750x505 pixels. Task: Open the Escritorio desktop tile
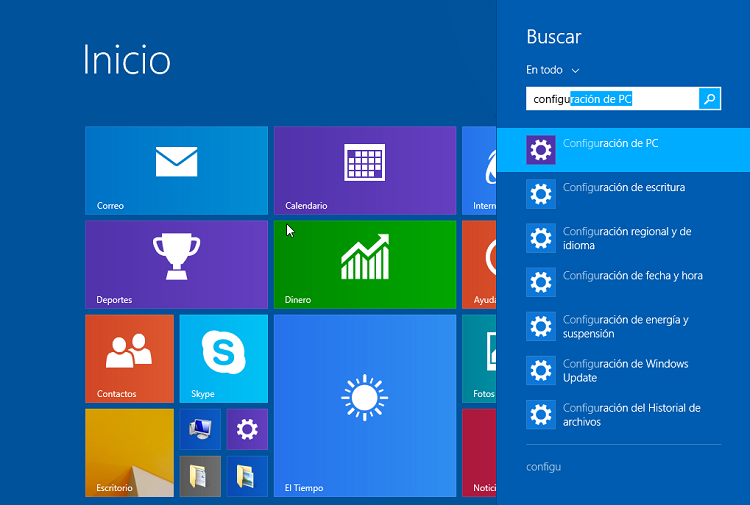[129, 452]
